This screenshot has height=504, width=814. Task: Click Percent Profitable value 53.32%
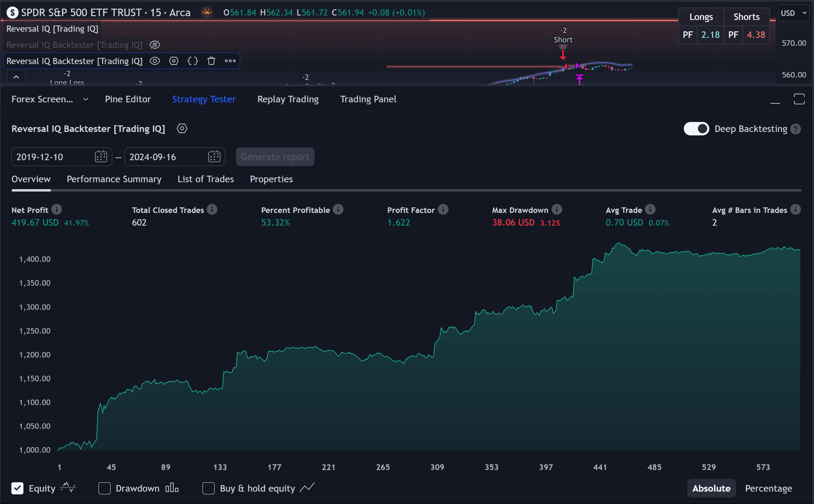coord(276,223)
